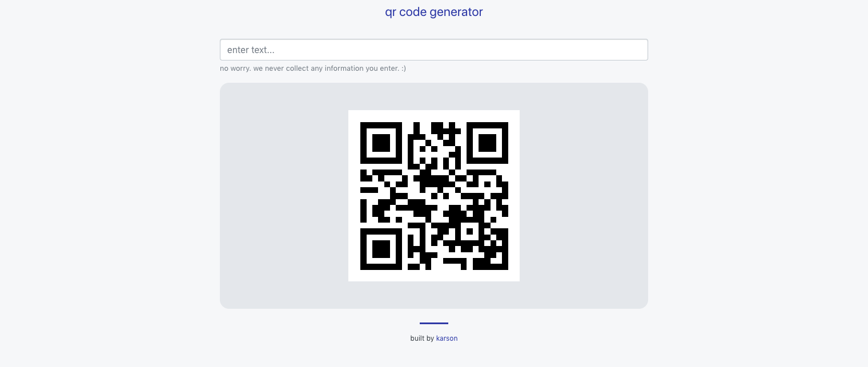
Task: Focus the text box with placeholder 'enter text...'
Action: 433,50
